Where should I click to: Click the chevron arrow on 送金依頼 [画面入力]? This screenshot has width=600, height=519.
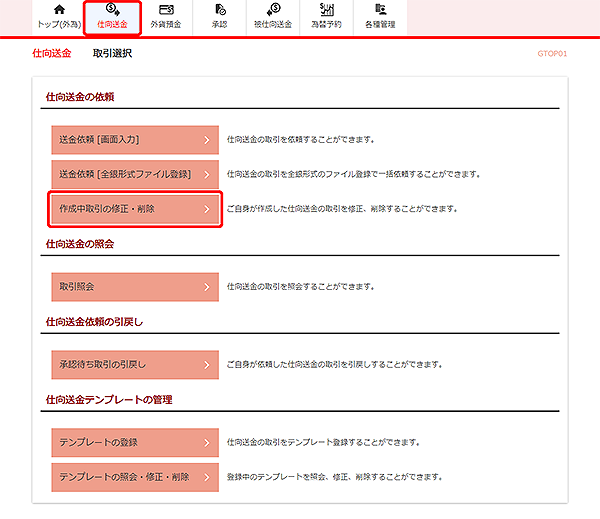click(207, 140)
